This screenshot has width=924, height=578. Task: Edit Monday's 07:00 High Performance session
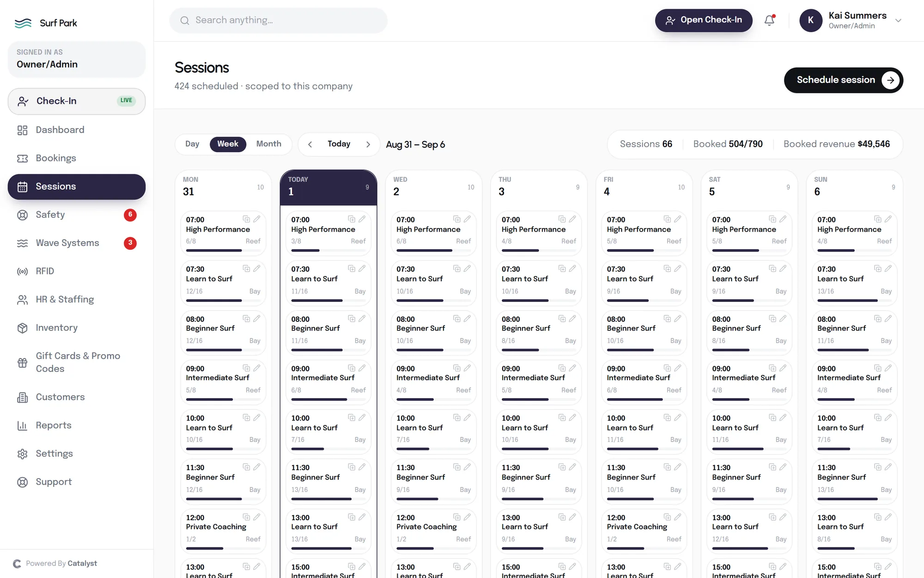(x=257, y=219)
